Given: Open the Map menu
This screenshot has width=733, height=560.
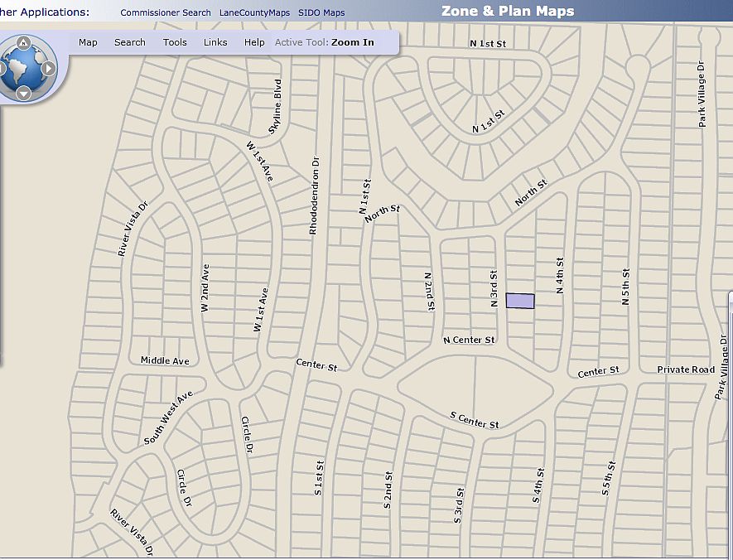Looking at the screenshot, I should tap(88, 42).
